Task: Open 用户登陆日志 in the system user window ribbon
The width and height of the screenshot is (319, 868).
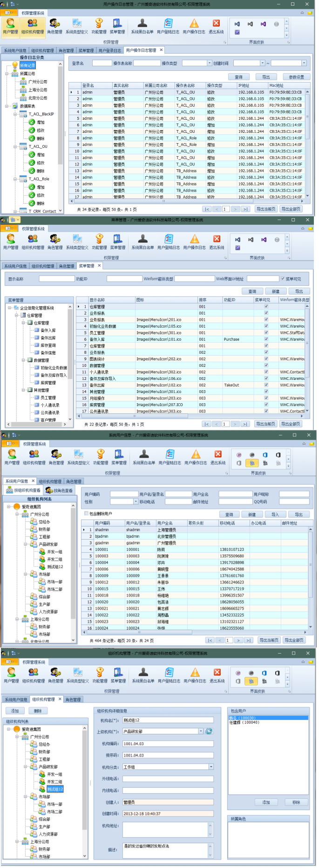Action: pyautogui.click(x=170, y=458)
